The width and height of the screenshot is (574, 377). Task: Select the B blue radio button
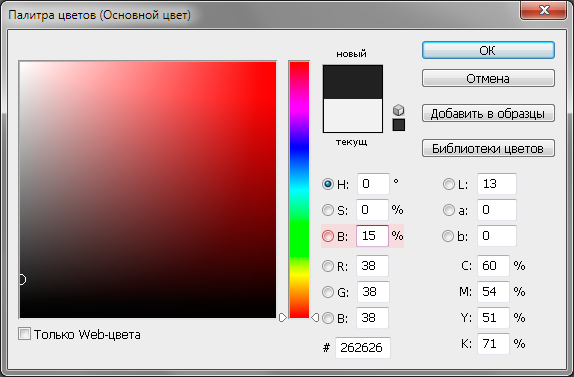coord(328,318)
